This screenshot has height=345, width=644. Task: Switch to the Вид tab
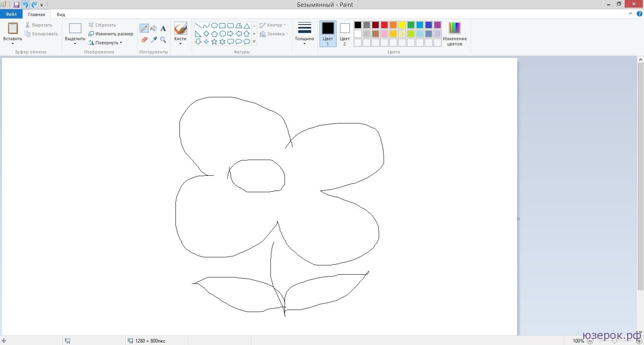click(61, 14)
